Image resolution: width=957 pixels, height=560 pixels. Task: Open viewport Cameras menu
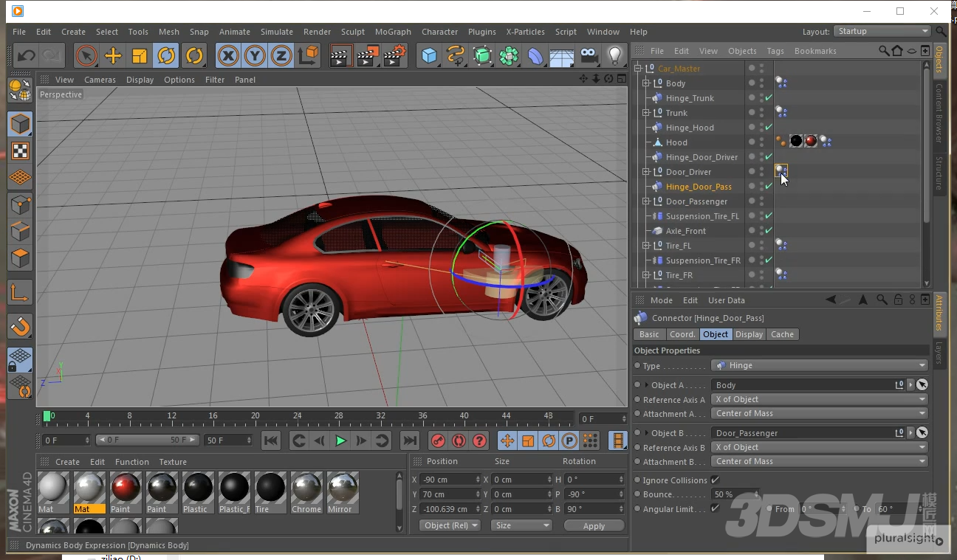pyautogui.click(x=100, y=80)
